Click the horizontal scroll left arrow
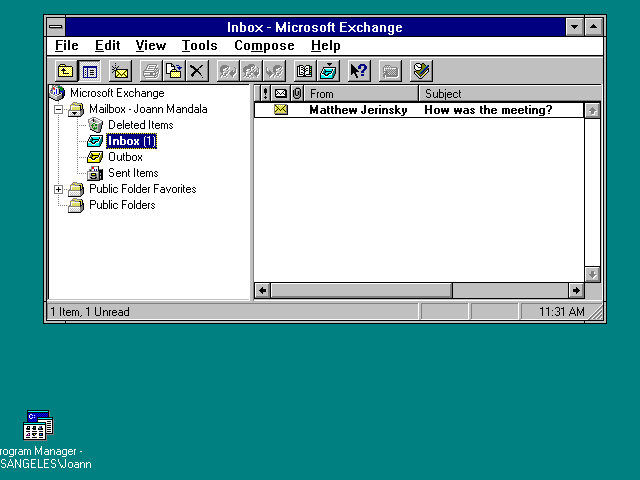This screenshot has width=640, height=480. tap(262, 291)
